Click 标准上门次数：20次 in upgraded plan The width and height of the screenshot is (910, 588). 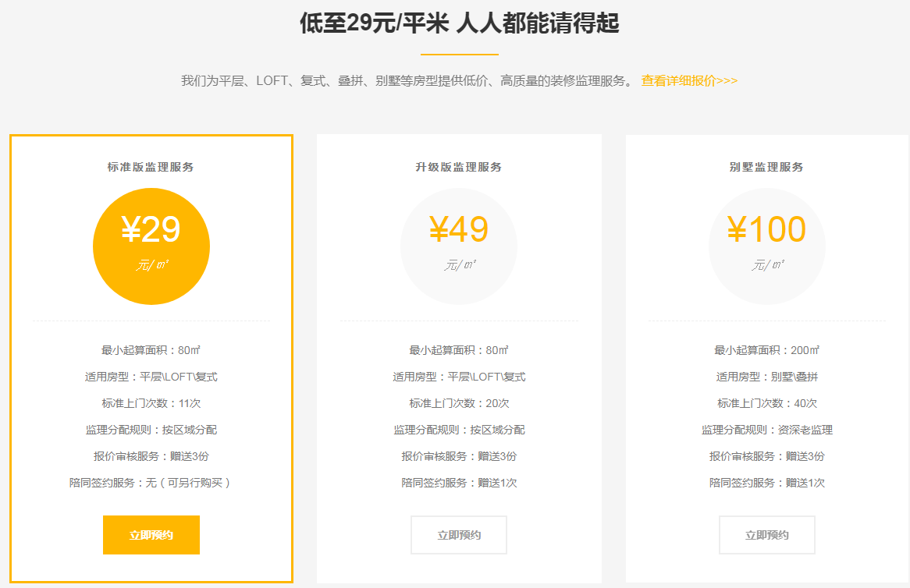(x=459, y=403)
